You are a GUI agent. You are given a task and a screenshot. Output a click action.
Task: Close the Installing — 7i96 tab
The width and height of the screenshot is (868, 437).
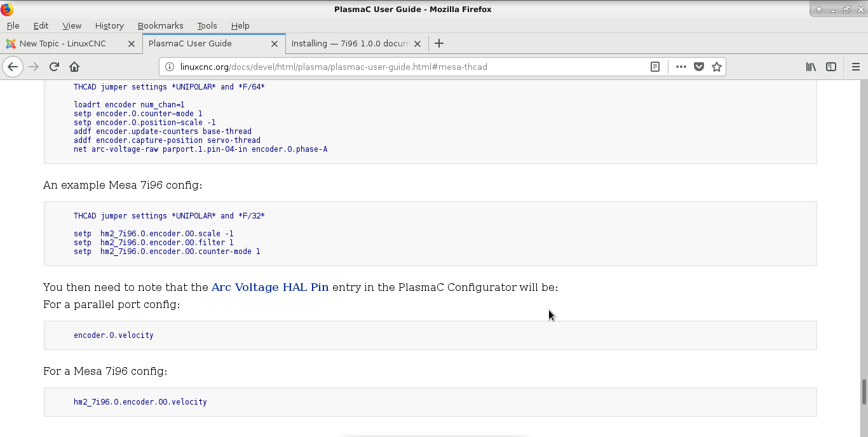[417, 44]
